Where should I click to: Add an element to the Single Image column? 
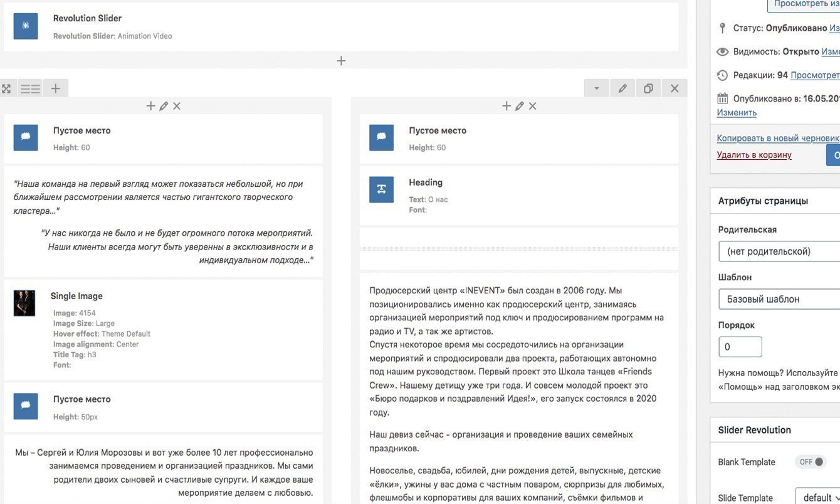click(150, 106)
